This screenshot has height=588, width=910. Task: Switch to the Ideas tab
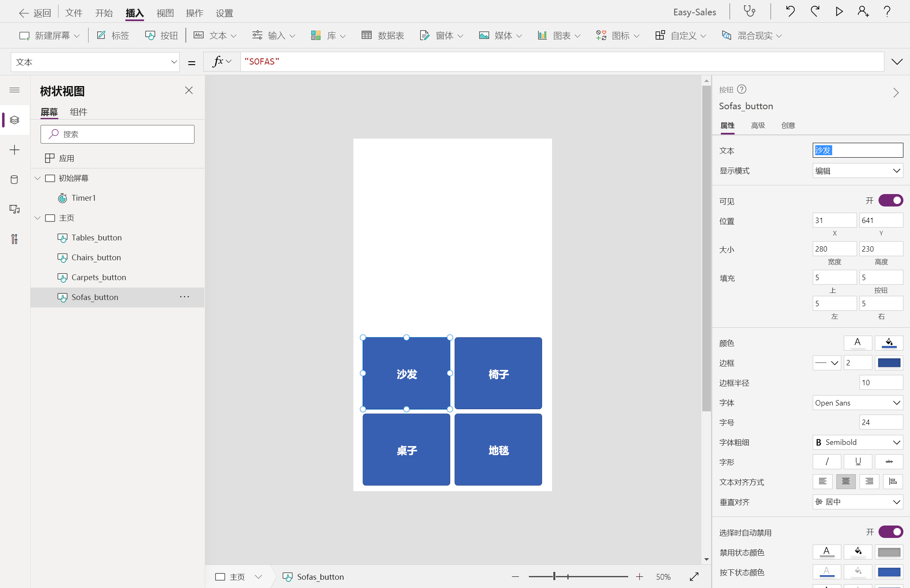coord(788,125)
